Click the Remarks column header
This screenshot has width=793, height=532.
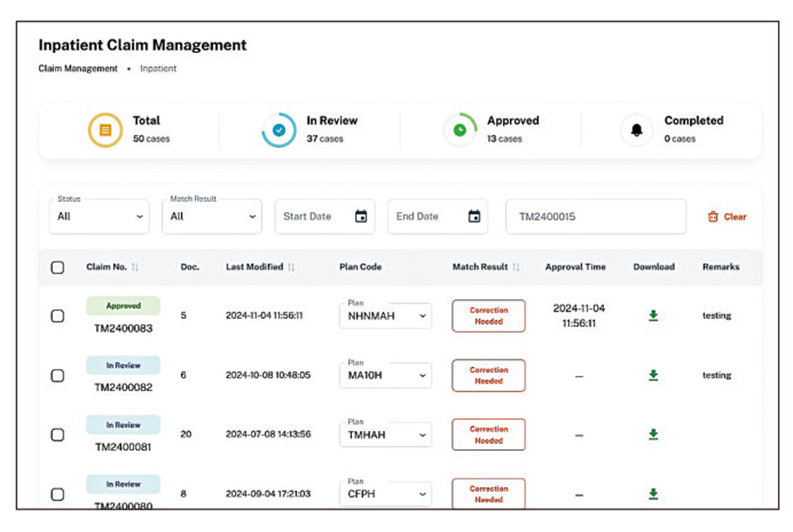pyautogui.click(x=721, y=267)
